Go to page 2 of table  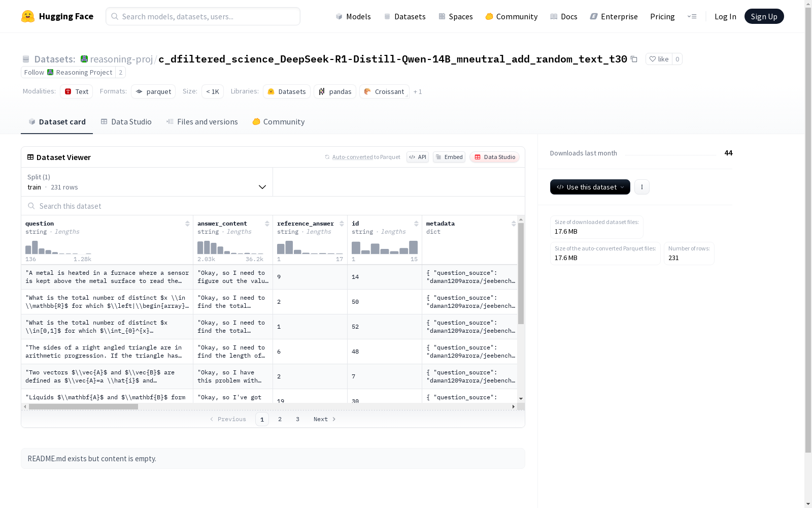click(280, 419)
